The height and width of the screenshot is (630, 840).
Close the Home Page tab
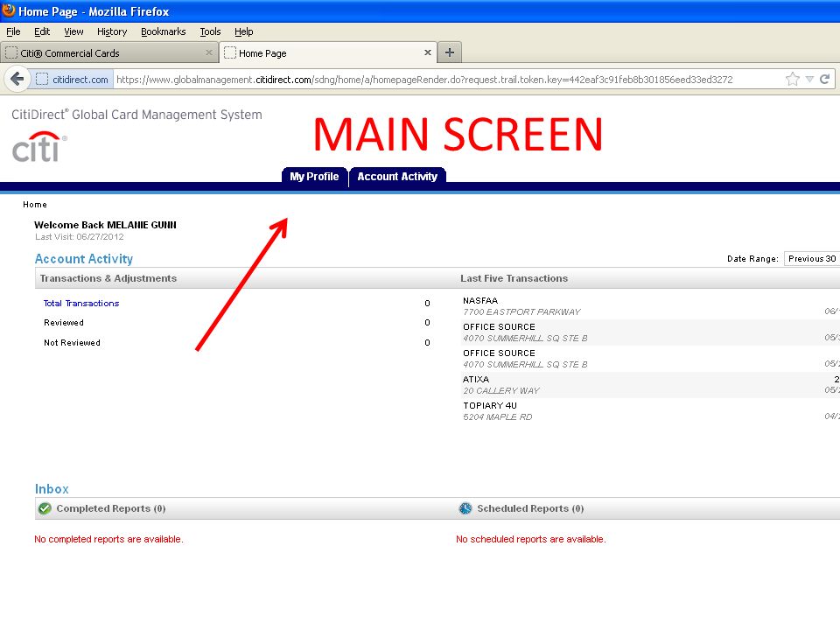click(x=428, y=52)
